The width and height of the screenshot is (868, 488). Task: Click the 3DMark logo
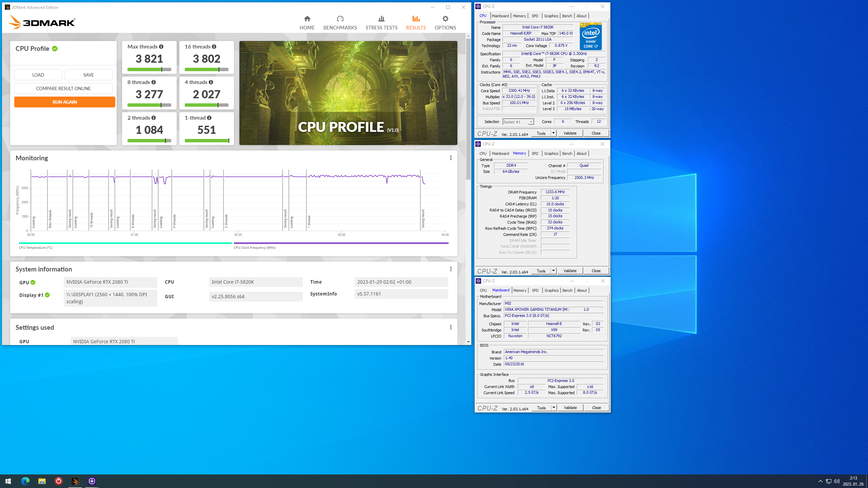point(41,22)
